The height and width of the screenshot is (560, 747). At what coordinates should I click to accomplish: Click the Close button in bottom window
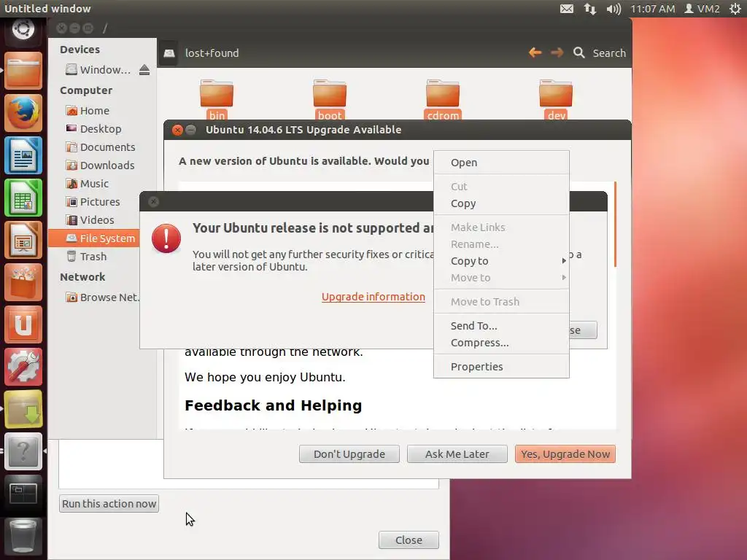point(409,540)
